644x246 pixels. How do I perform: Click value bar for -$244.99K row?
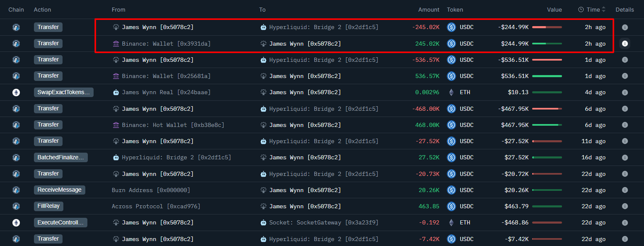pos(547,27)
